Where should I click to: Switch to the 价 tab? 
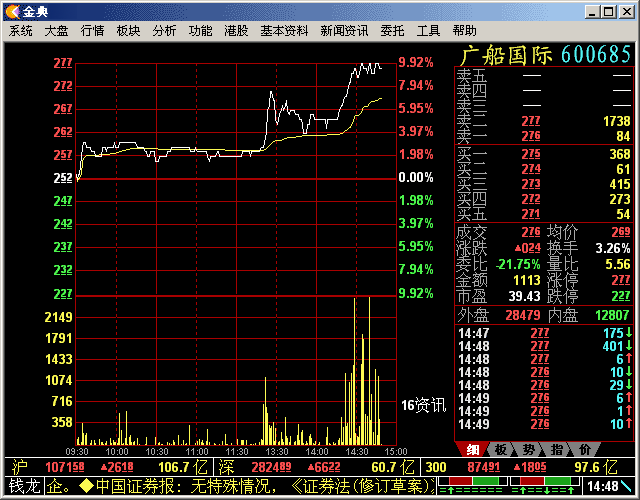click(x=585, y=449)
